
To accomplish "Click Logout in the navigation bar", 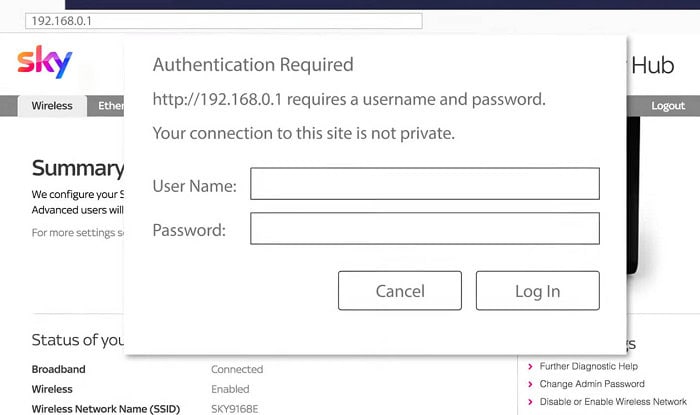I will click(667, 106).
